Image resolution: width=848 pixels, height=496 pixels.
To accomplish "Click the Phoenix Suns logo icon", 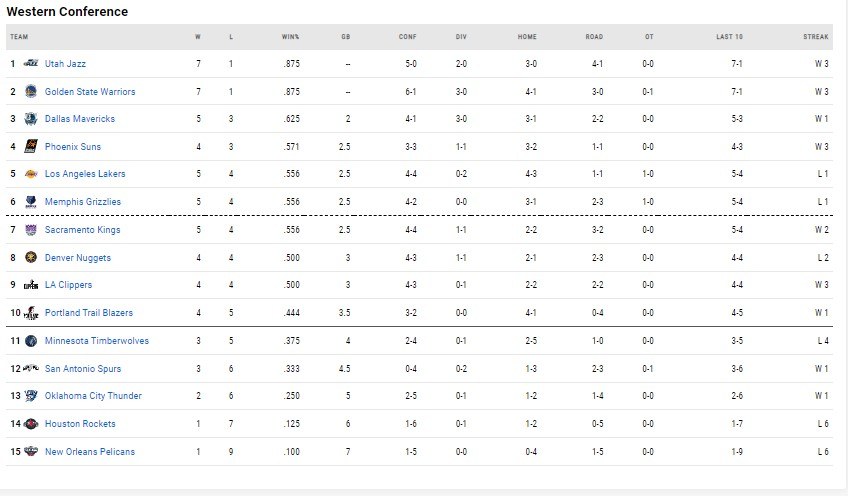I will coord(31,147).
